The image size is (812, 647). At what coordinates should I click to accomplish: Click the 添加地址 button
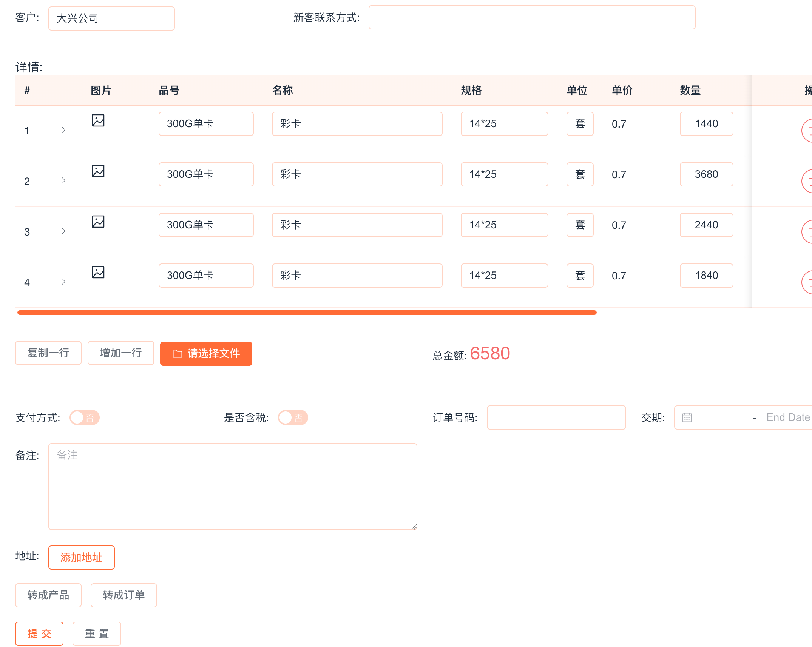tap(82, 557)
